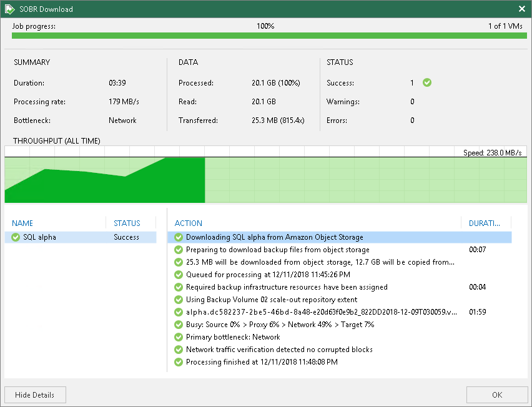Select the 'Preparing to download backup files' action row
This screenshot has height=407, width=532.
(x=340, y=250)
